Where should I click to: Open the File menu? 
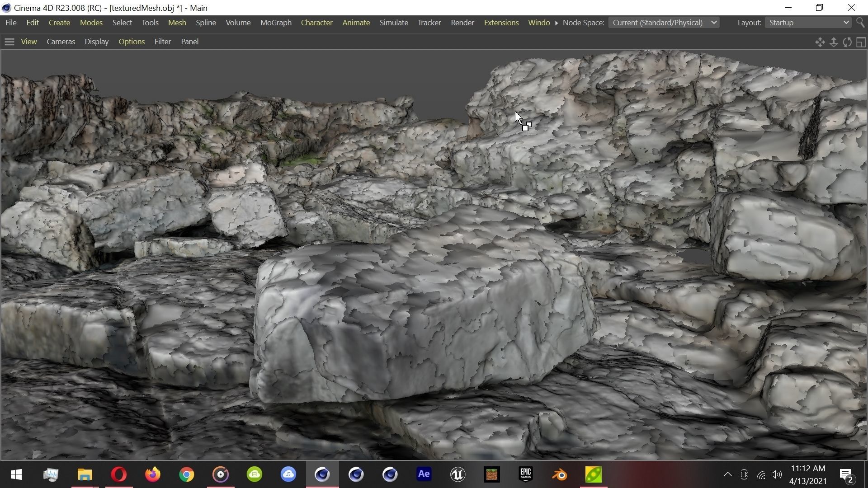(x=11, y=23)
